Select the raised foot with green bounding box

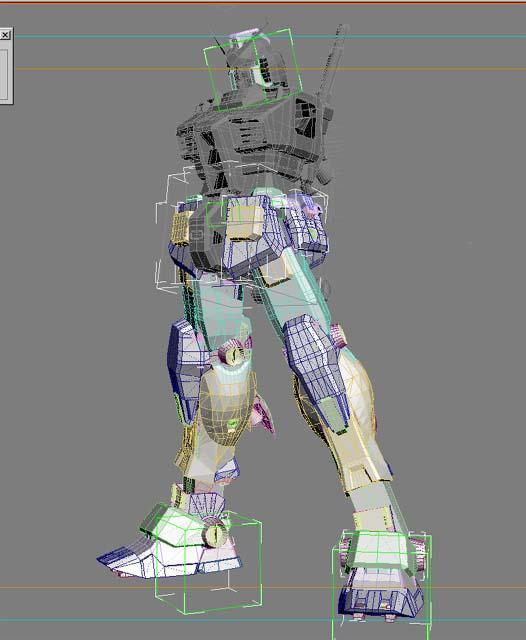tap(169, 543)
